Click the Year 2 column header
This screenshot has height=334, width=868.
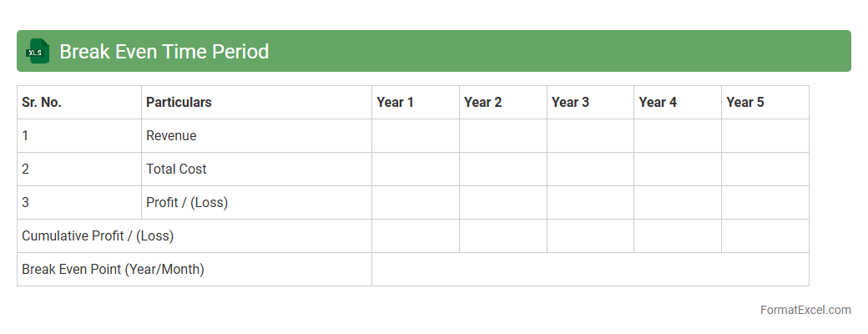coord(483,103)
